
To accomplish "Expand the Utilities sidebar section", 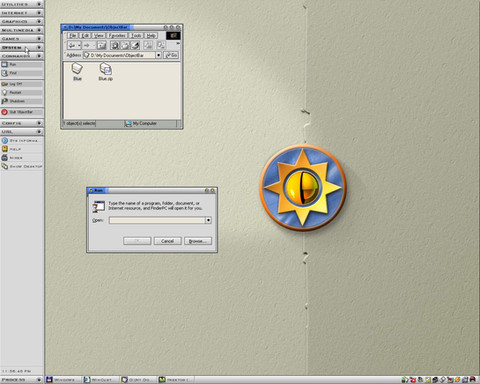I will [22, 4].
